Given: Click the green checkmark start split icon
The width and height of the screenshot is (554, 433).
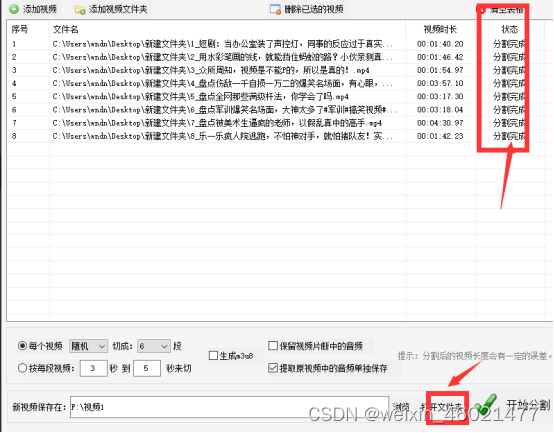Looking at the screenshot, I should point(486,405).
